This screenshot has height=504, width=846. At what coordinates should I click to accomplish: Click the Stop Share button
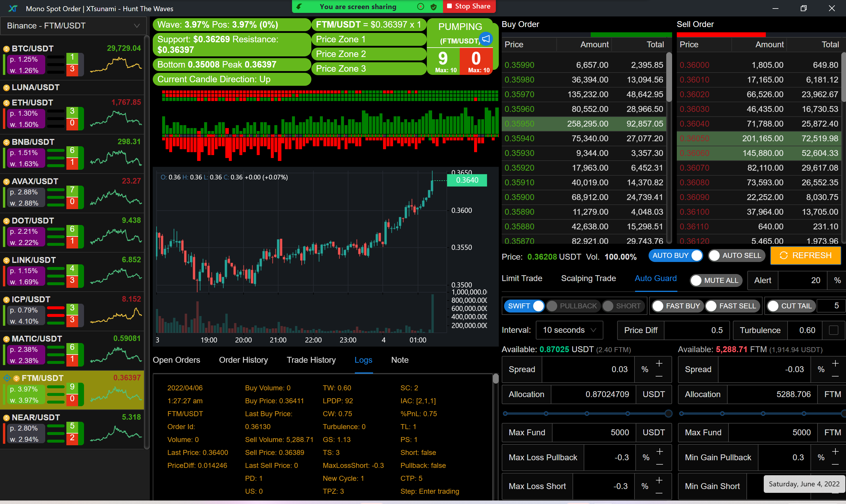tap(469, 6)
